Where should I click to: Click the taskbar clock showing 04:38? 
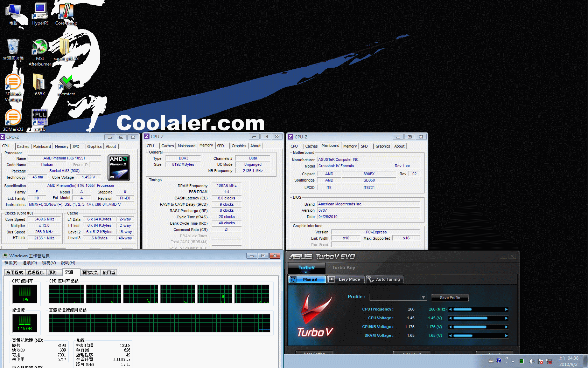click(x=568, y=361)
